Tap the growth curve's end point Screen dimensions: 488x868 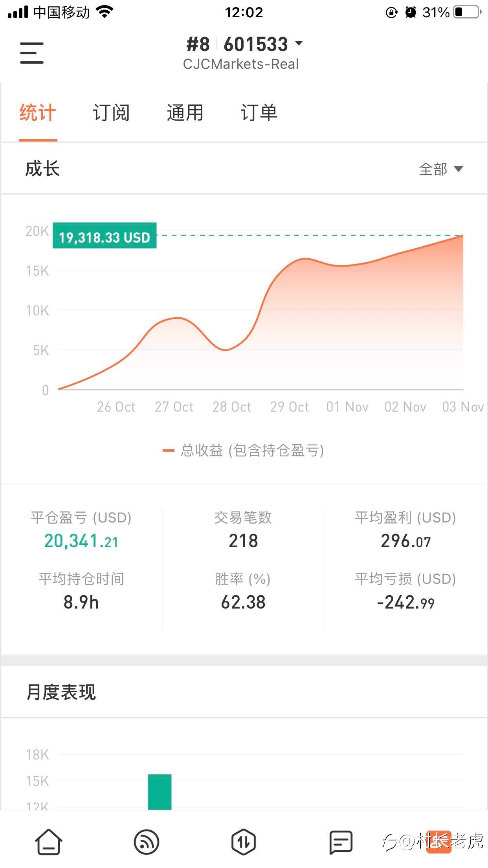tap(462, 235)
